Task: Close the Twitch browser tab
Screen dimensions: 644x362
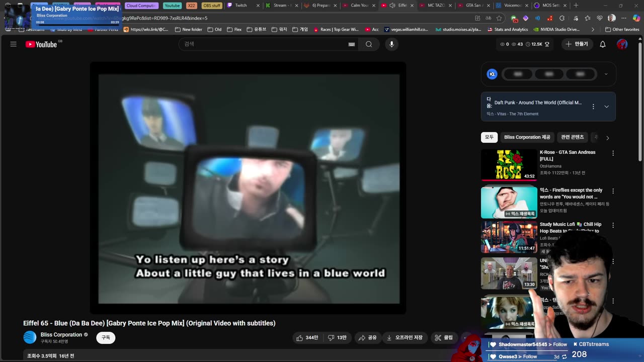Action: [x=258, y=6]
